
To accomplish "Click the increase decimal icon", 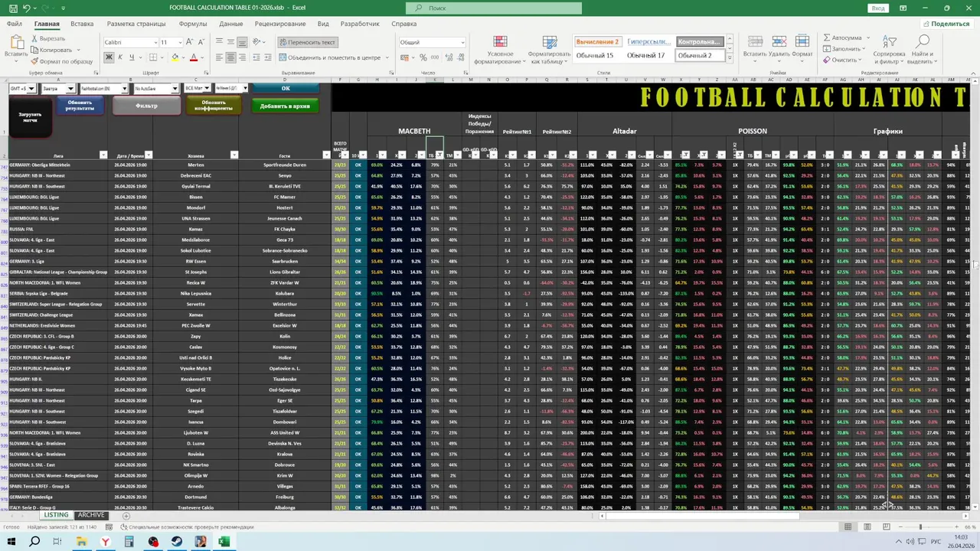I will coord(448,57).
